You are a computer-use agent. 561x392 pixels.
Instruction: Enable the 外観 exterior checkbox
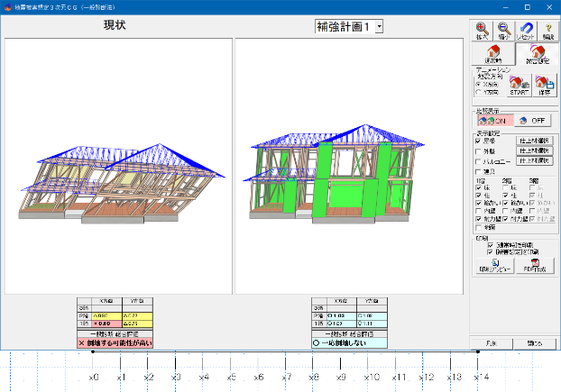pos(479,150)
